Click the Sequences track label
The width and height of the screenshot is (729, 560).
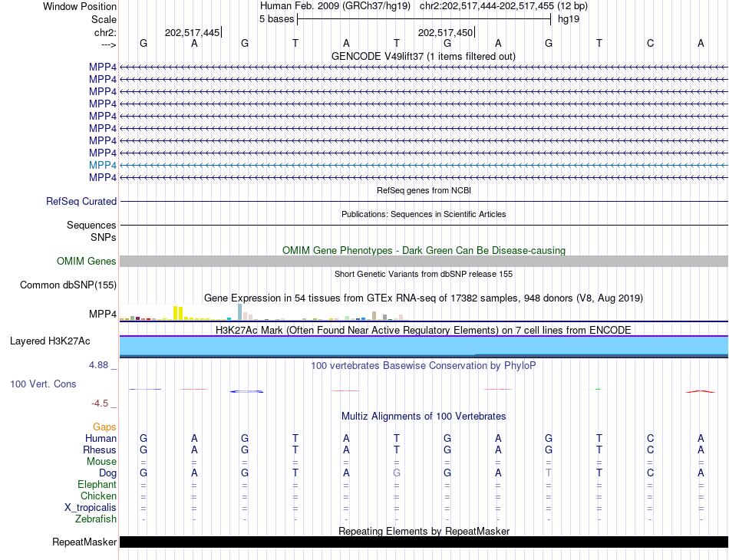(91, 225)
